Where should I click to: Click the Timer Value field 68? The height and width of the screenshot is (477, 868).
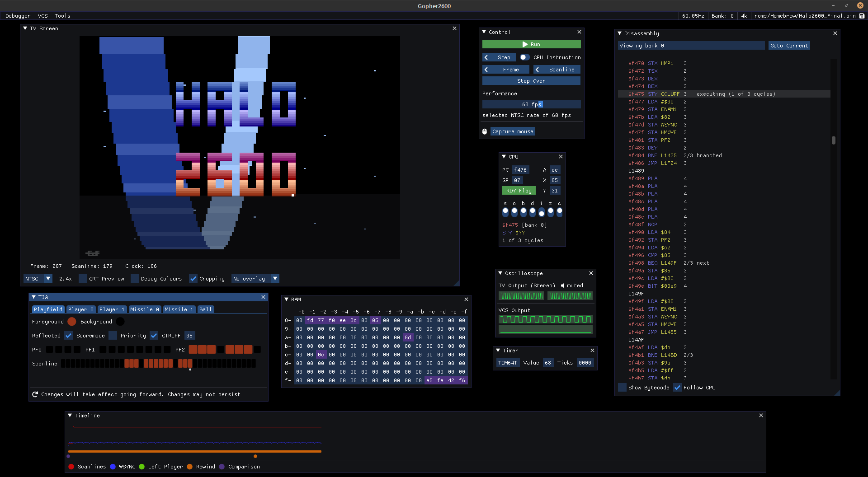click(x=548, y=363)
